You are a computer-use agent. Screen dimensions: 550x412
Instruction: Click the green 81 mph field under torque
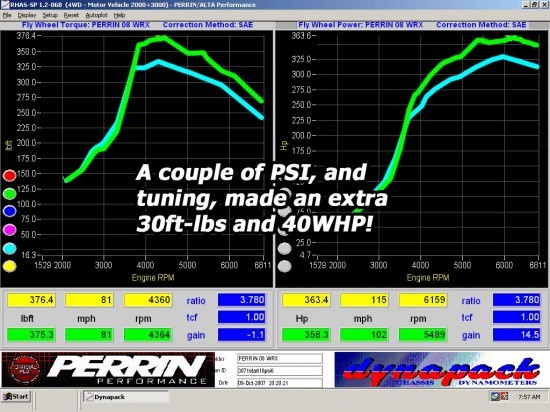(89, 335)
